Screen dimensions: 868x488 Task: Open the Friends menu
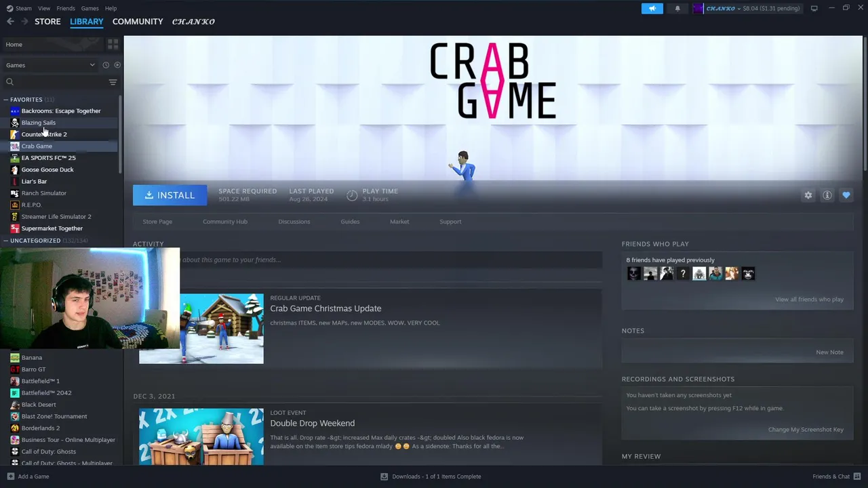tap(66, 8)
